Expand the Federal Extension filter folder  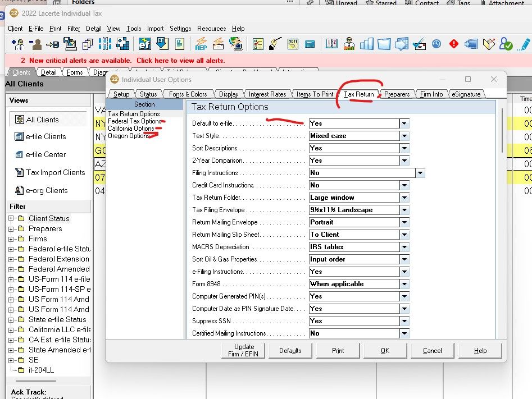(11, 259)
